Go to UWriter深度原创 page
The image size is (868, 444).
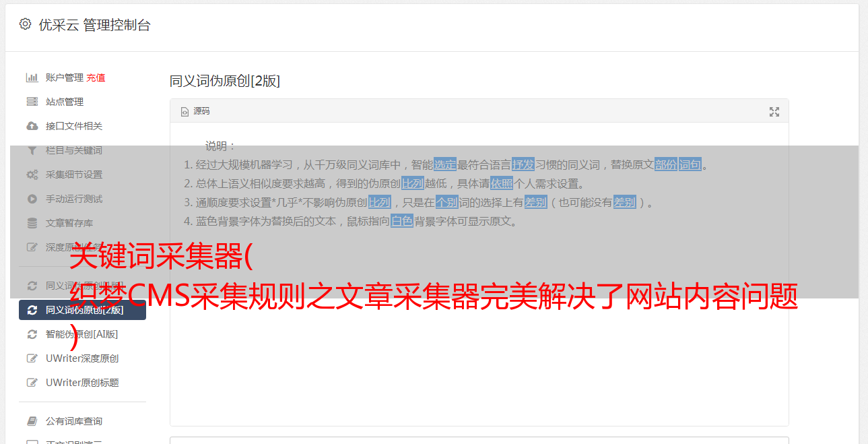point(82,358)
